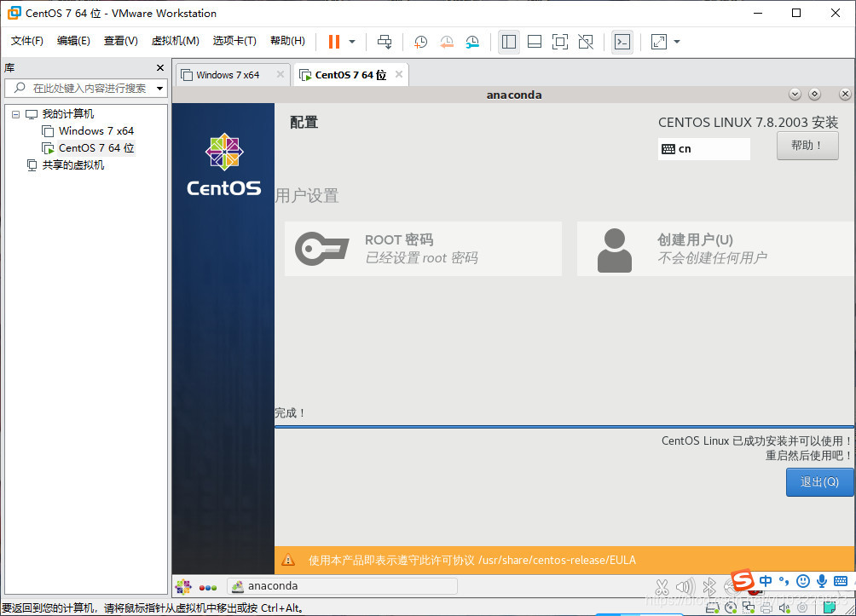The height and width of the screenshot is (616, 856).
Task: Open the stretch display dropdown arrow
Action: coord(678,42)
